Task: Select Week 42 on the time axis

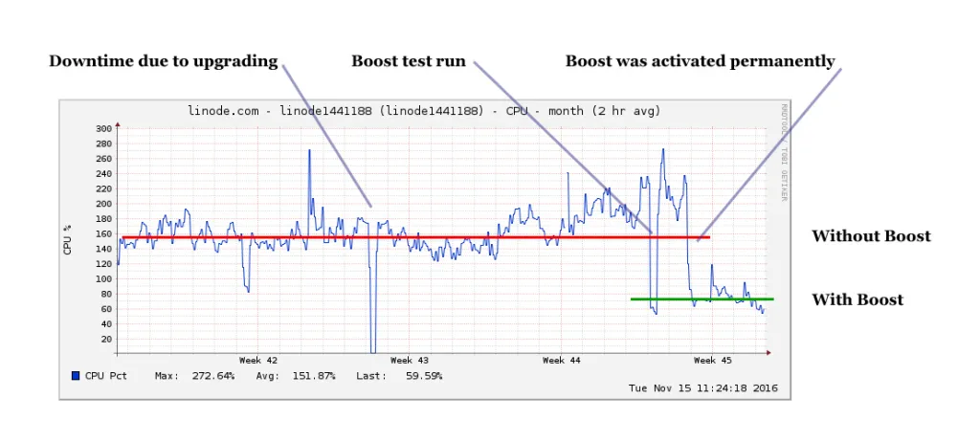Action: coord(258,361)
